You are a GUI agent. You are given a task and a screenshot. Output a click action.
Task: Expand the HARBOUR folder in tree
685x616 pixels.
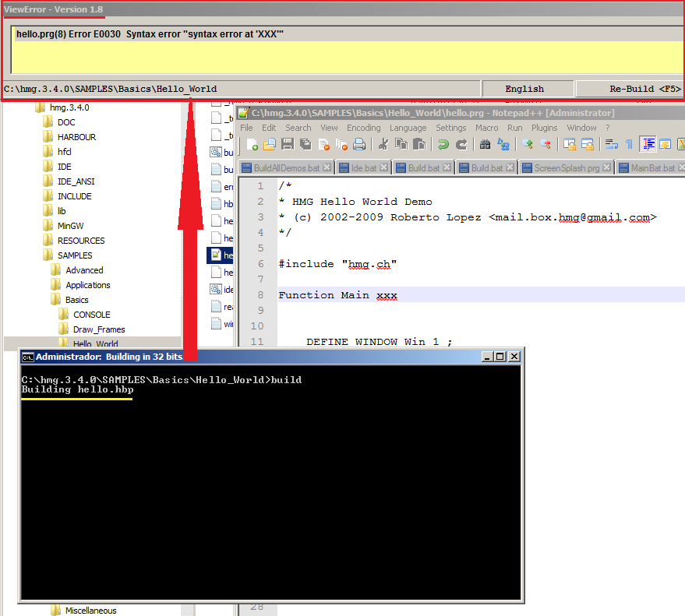click(76, 137)
